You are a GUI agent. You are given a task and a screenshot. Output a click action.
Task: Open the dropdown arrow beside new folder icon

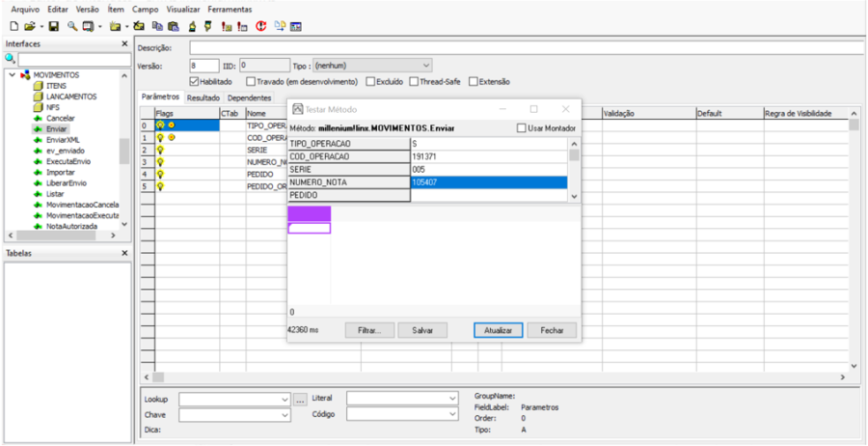point(127,27)
